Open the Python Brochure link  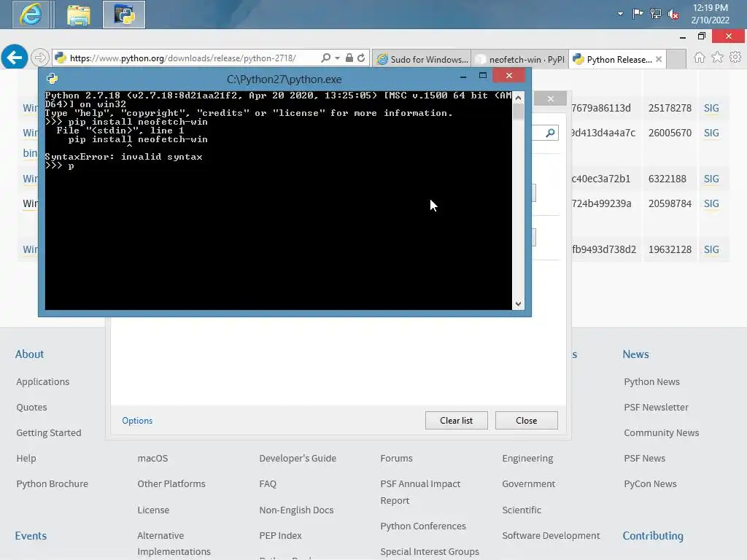tap(52, 484)
